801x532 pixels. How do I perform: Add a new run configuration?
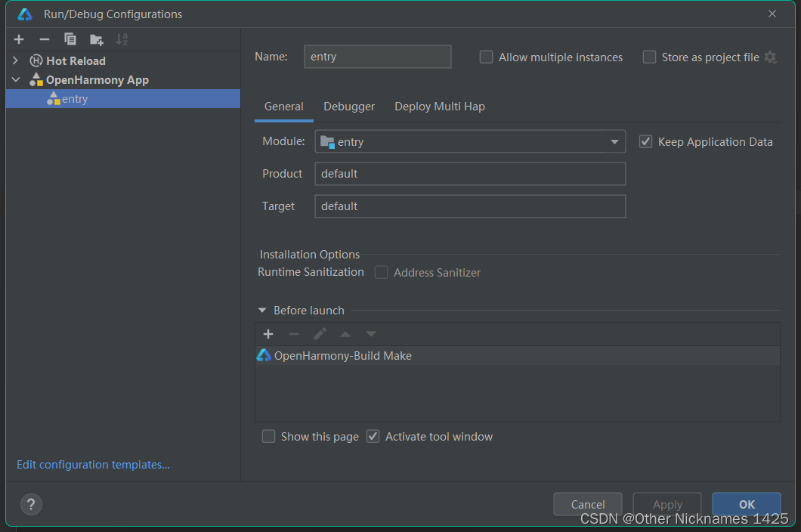(x=19, y=39)
